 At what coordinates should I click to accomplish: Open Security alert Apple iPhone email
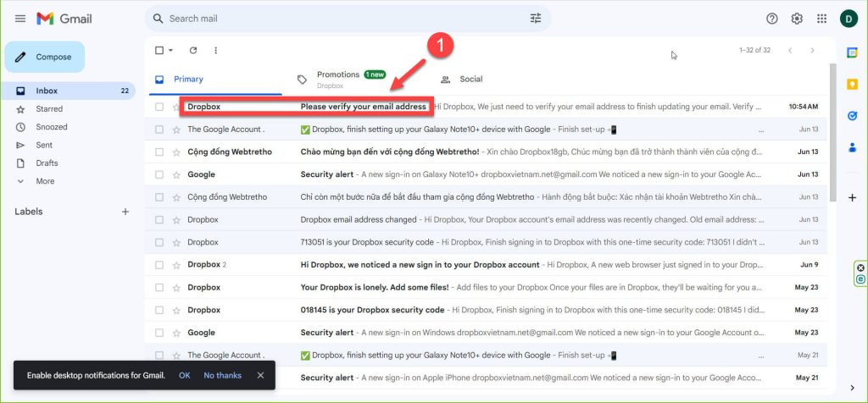point(486,378)
